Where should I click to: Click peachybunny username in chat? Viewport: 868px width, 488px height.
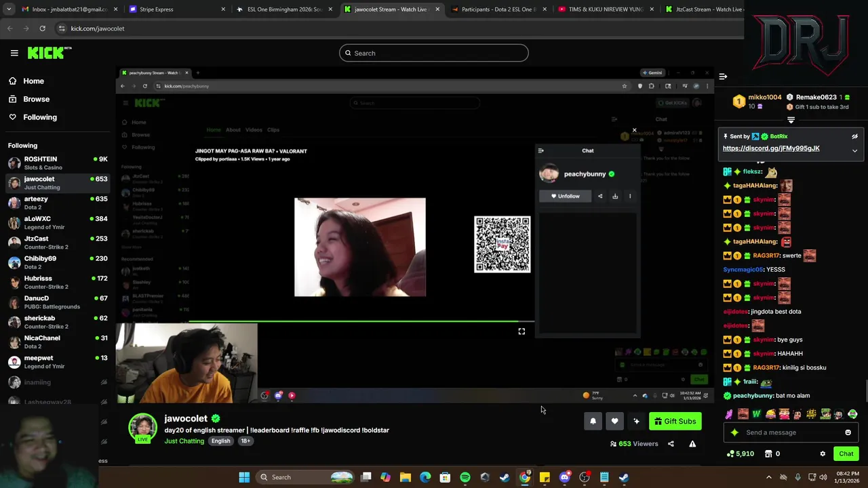click(x=753, y=396)
